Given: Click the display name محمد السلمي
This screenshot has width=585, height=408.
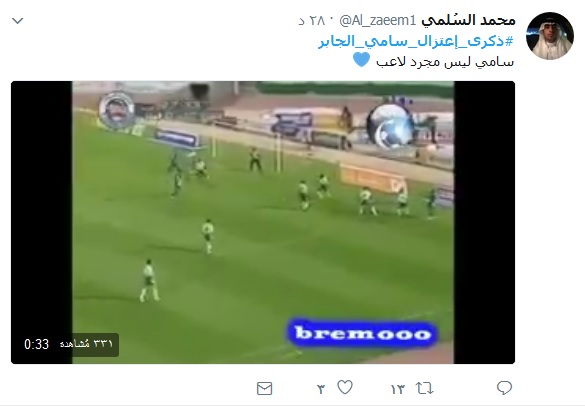Looking at the screenshot, I should [468, 20].
